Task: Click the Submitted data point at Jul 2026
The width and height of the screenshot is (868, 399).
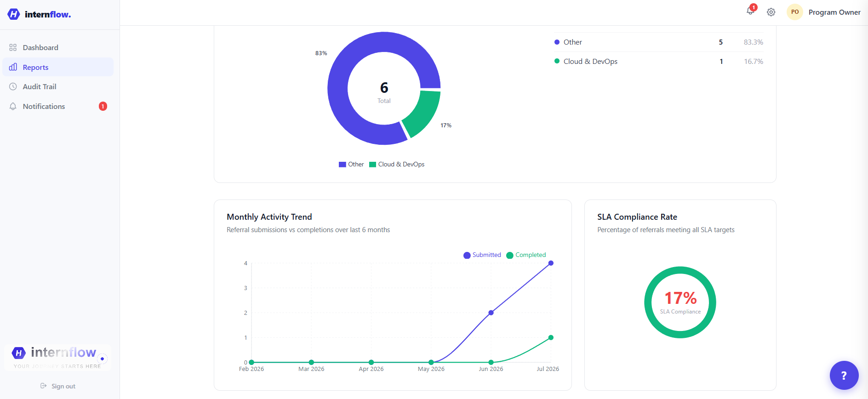Action: click(551, 263)
